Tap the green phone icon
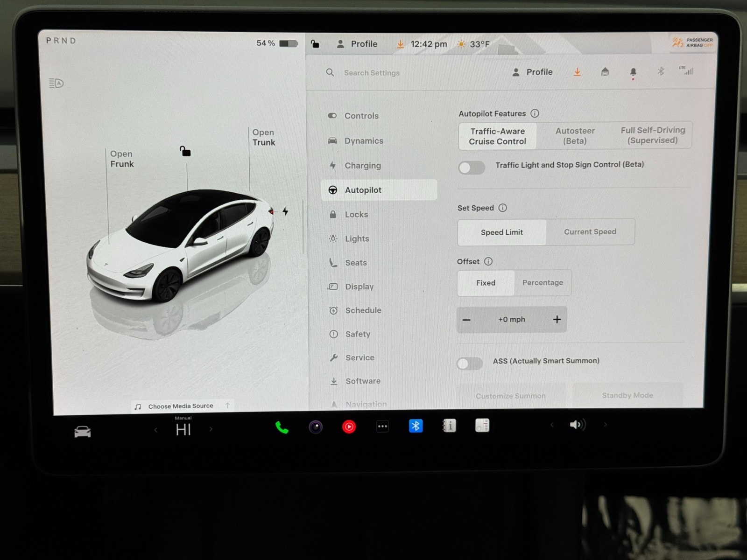Image resolution: width=747 pixels, height=560 pixels. click(282, 427)
